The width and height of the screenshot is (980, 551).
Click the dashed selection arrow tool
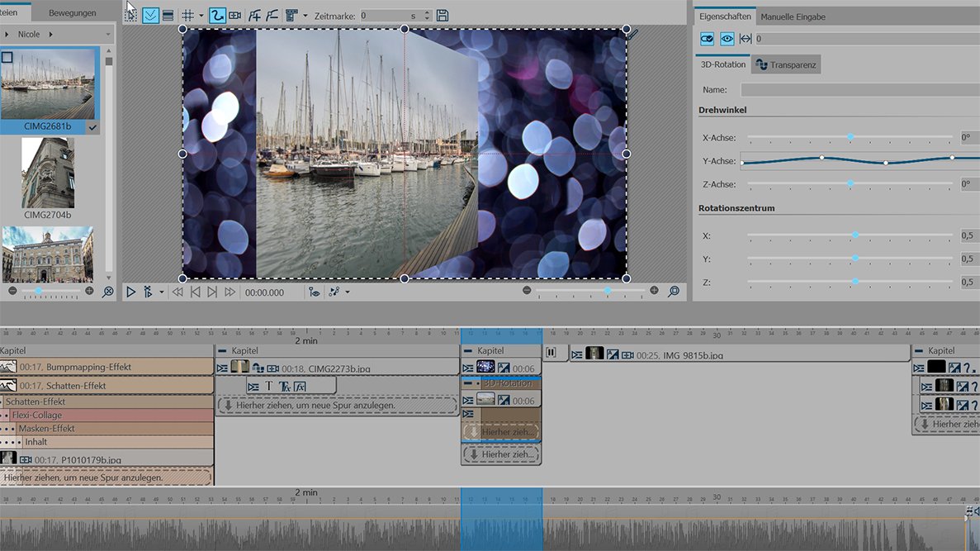130,16
